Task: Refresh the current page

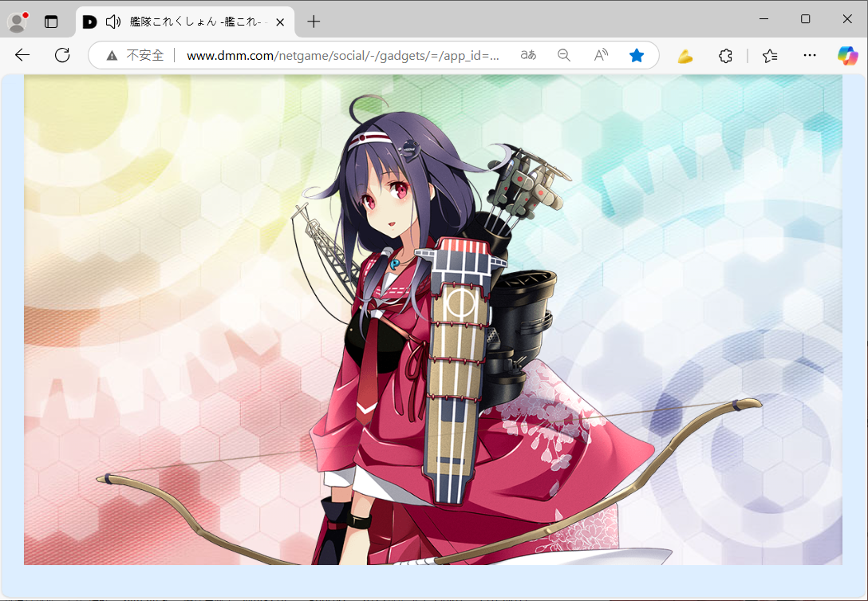Action: pos(62,55)
